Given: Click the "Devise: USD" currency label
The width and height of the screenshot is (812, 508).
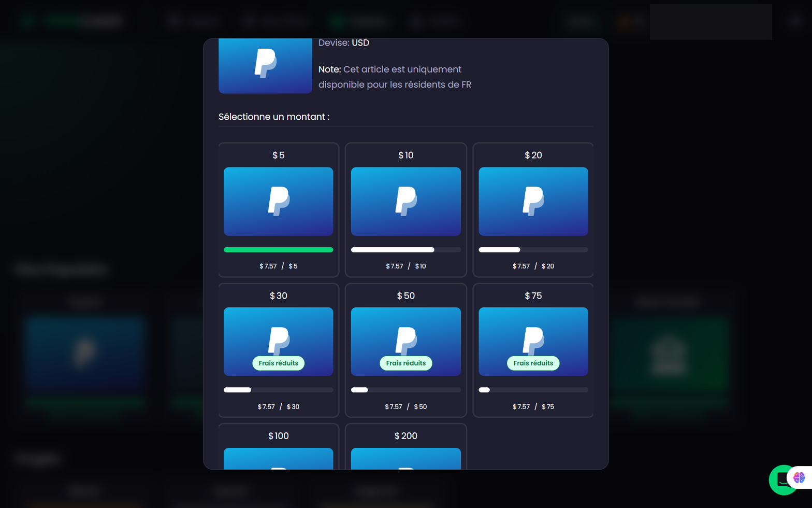Looking at the screenshot, I should (344, 43).
